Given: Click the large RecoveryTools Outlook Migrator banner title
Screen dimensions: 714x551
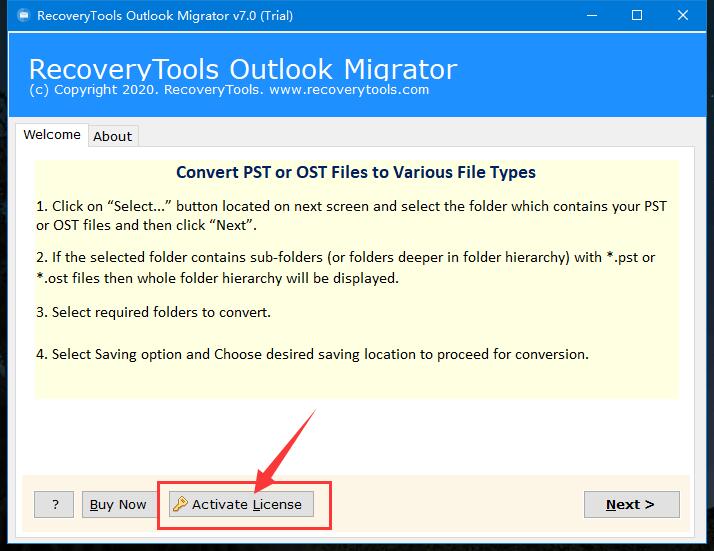Looking at the screenshot, I should click(243, 70).
